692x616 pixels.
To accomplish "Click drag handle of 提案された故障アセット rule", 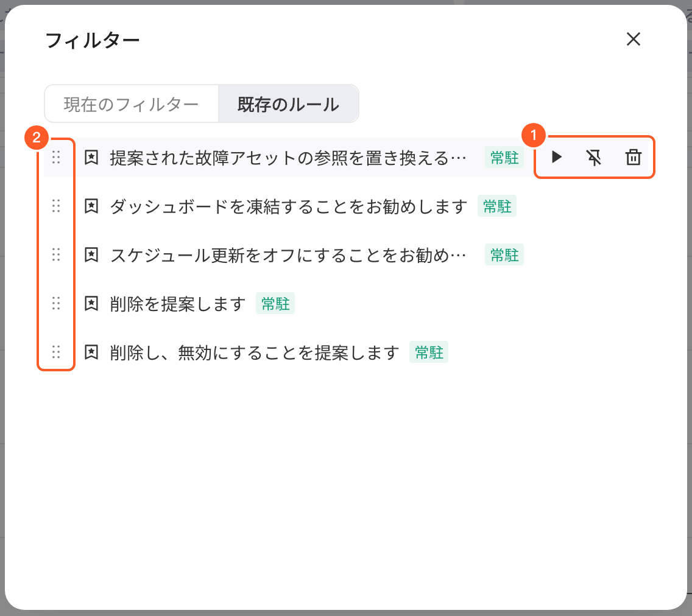I will point(56,157).
